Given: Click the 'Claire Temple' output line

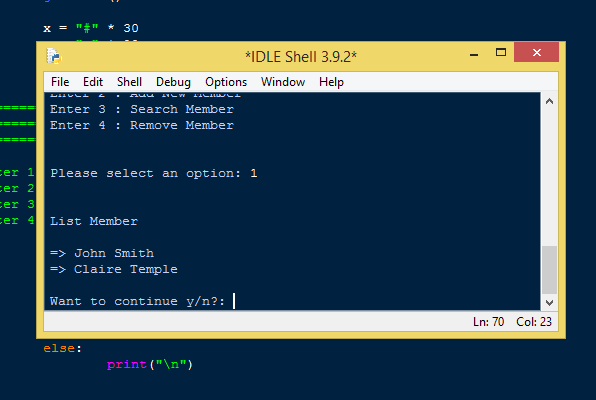Looking at the screenshot, I should 114,269.
